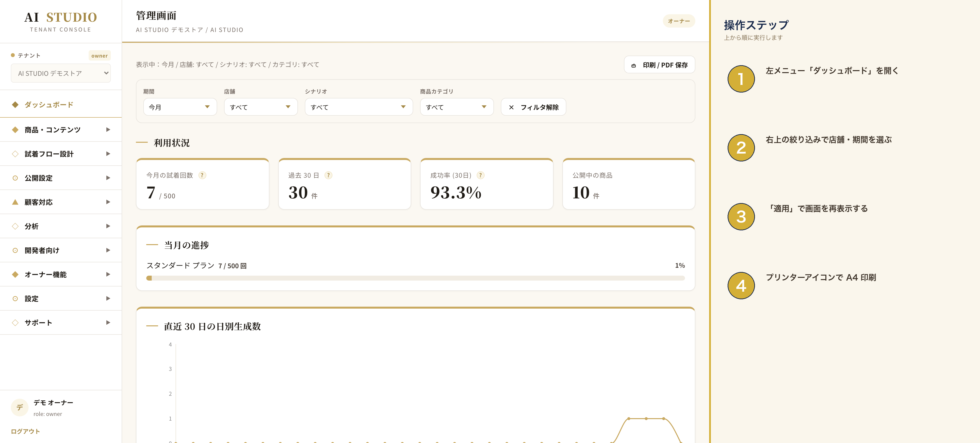Click step text 左メニュー「ダッシュボード」を開く
980x443 pixels.
click(x=832, y=71)
